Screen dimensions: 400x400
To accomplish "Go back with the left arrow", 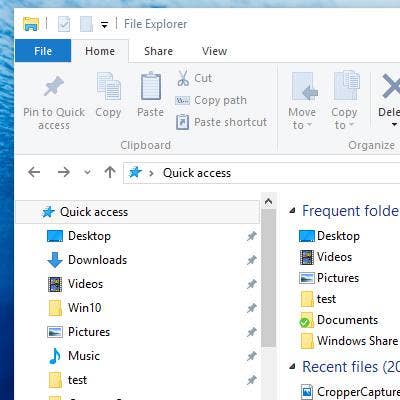I will click(x=34, y=172).
